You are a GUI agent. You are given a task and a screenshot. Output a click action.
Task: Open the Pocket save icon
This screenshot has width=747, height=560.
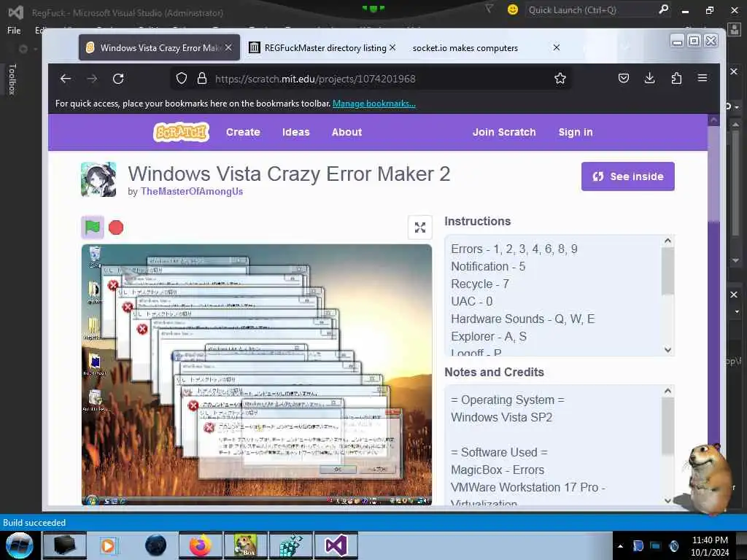(623, 79)
